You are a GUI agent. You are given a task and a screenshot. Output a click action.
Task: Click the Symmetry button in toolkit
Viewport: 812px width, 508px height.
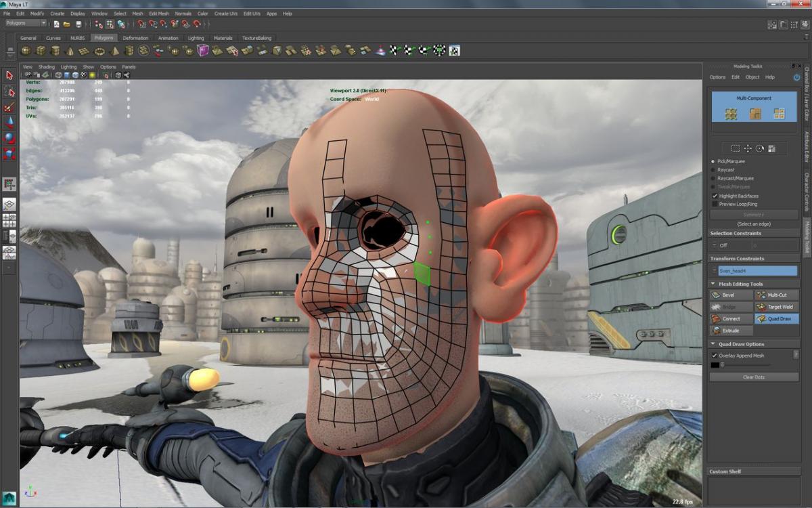(754, 215)
